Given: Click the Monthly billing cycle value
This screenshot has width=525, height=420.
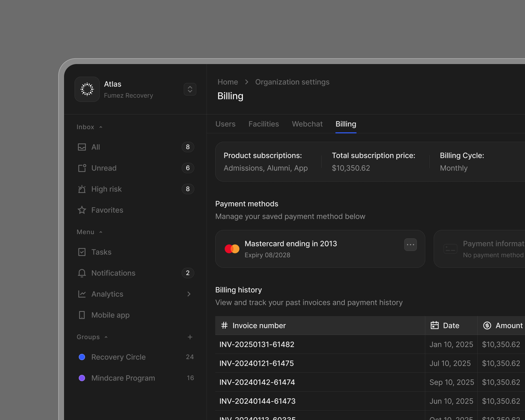Looking at the screenshot, I should click(454, 168).
